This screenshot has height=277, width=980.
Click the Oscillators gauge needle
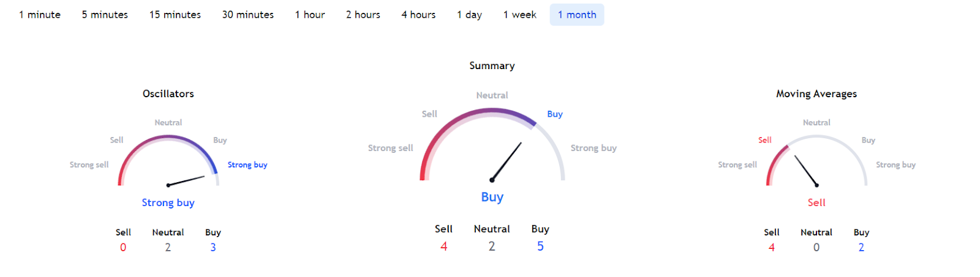[x=186, y=181]
